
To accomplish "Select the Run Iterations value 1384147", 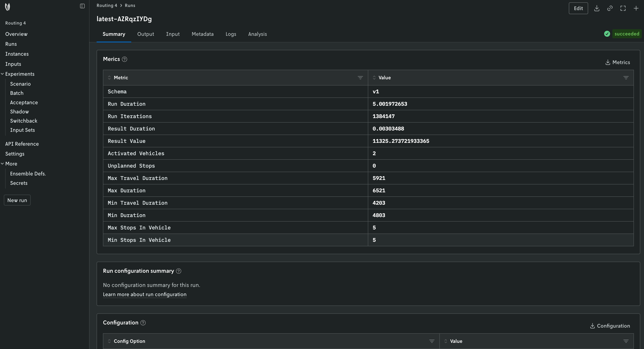I will [384, 116].
